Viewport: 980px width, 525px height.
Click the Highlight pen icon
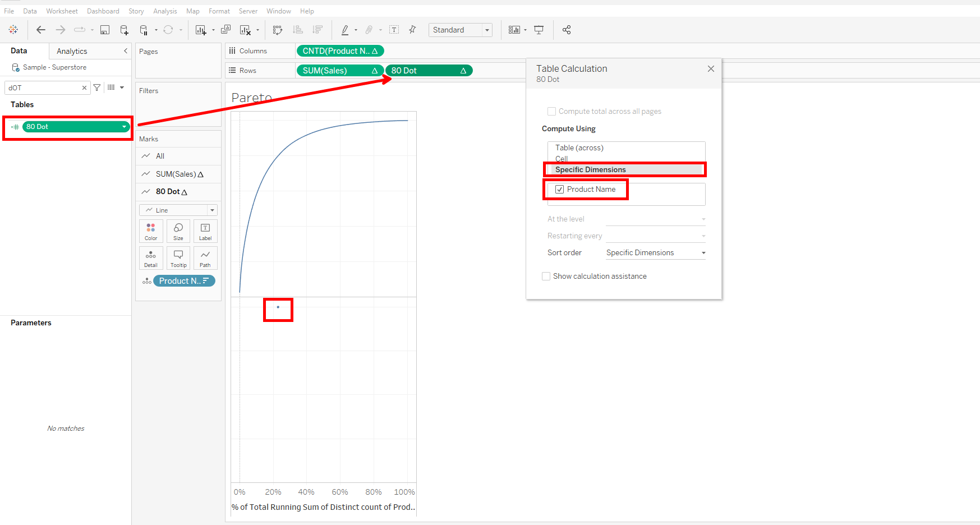coord(345,30)
